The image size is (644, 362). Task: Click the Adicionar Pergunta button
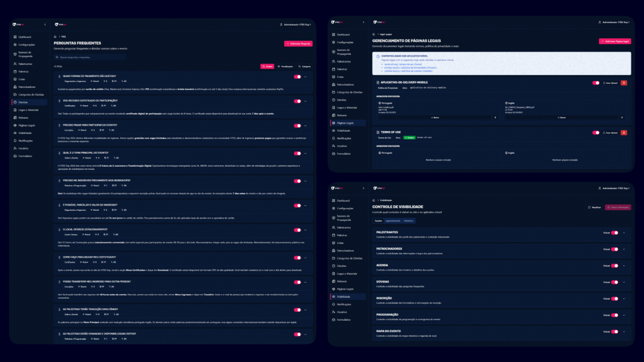298,44
